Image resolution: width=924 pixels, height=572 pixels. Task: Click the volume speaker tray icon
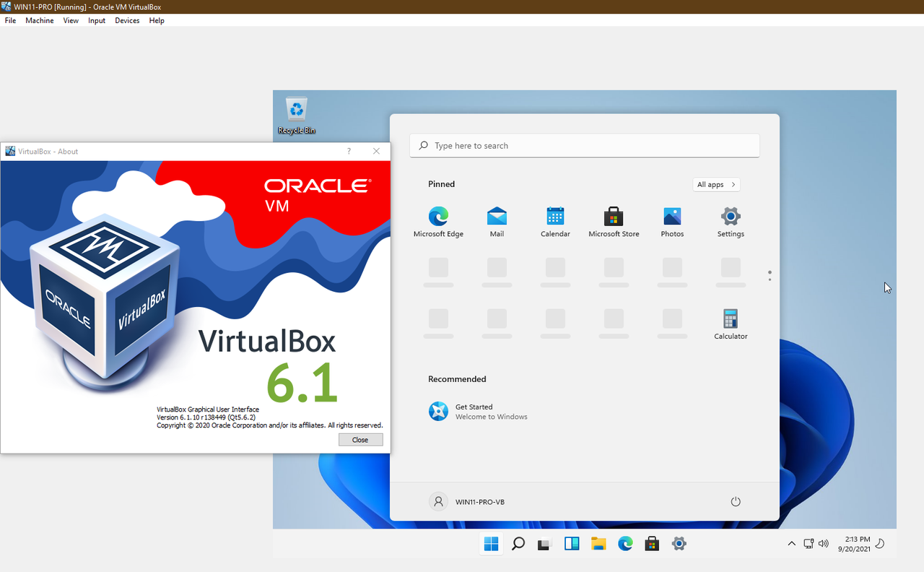[824, 544]
